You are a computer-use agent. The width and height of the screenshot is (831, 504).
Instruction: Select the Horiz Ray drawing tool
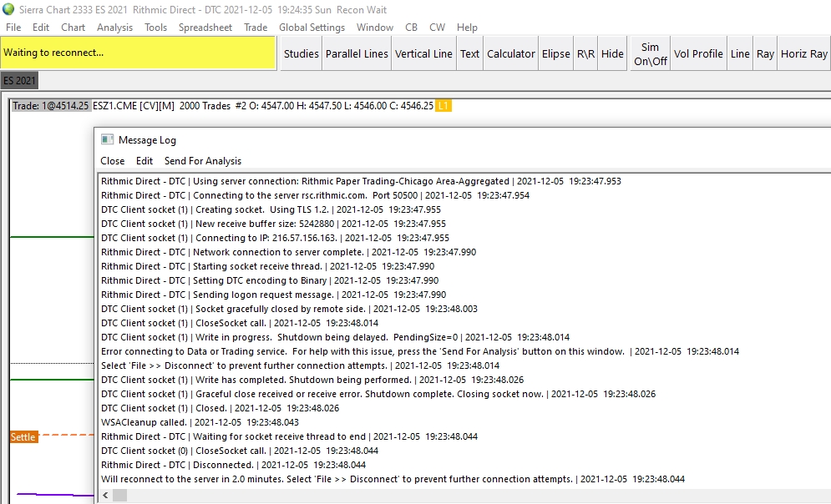click(803, 53)
